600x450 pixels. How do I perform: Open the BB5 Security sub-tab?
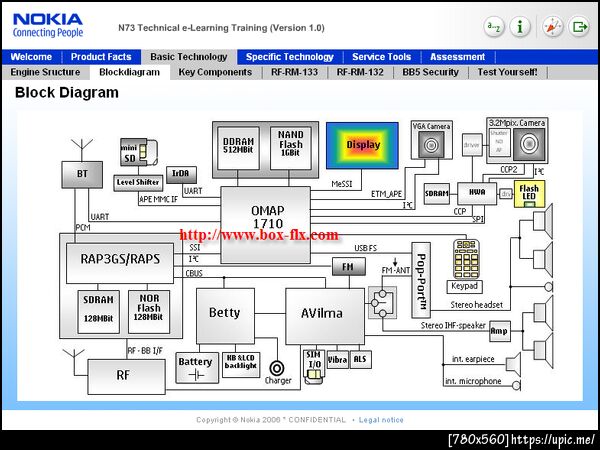tap(430, 72)
